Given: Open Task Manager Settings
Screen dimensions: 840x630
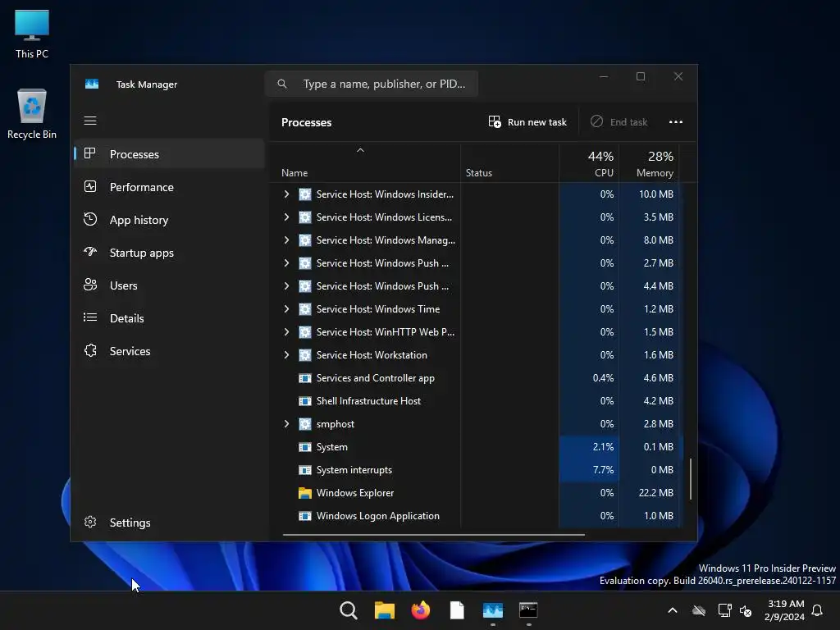Looking at the screenshot, I should [x=169, y=523].
